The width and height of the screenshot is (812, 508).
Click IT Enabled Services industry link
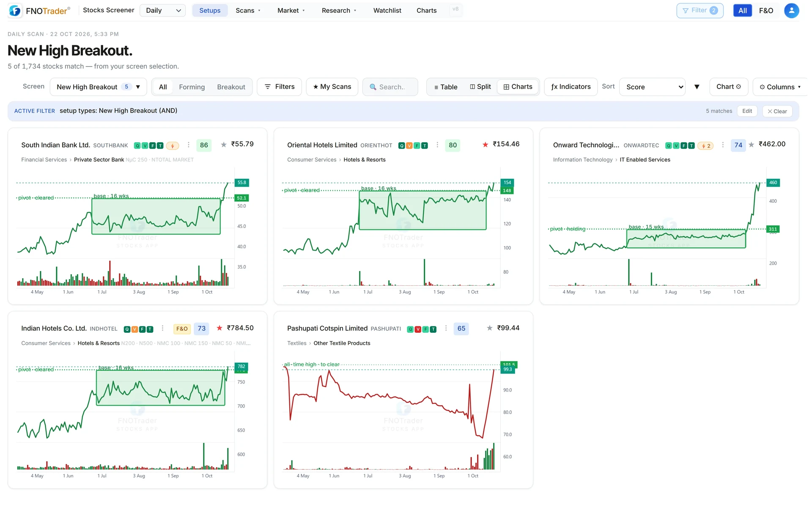(645, 160)
